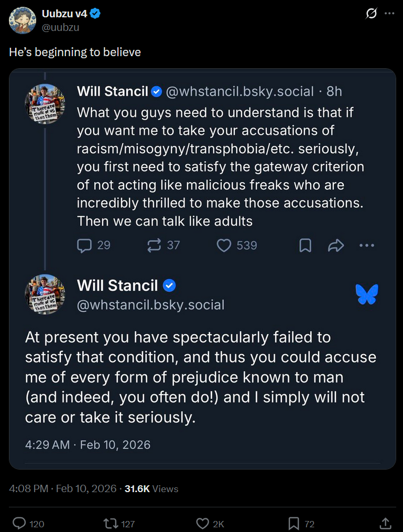Open the three-dot more options menu on Uubzu's post
The height and width of the screenshot is (532, 403).
(389, 14)
